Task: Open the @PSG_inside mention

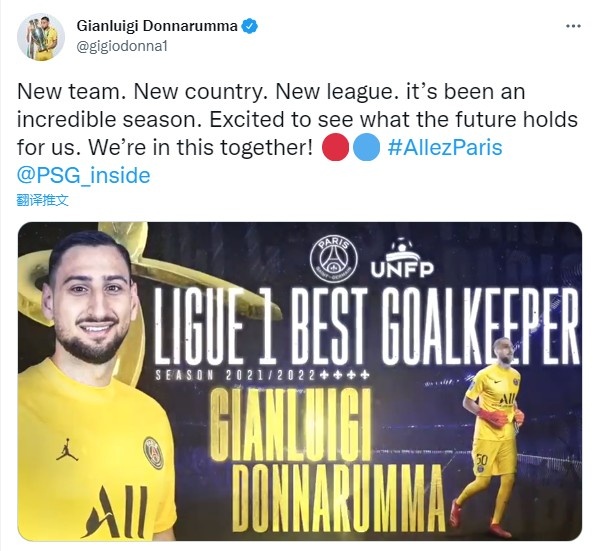Action: tap(83, 176)
